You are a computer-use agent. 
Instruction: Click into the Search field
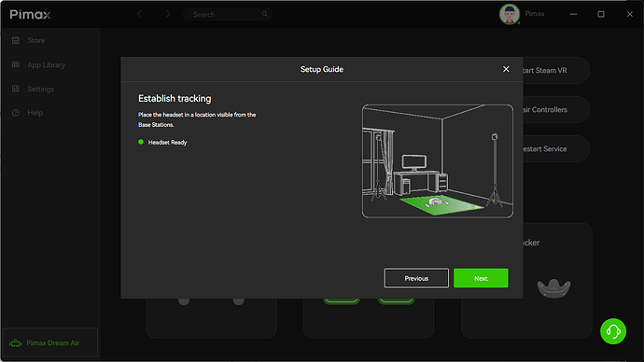coord(227,14)
